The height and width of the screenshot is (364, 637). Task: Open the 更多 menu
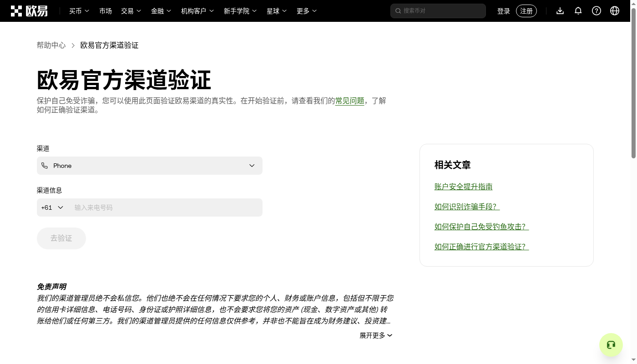307,11
